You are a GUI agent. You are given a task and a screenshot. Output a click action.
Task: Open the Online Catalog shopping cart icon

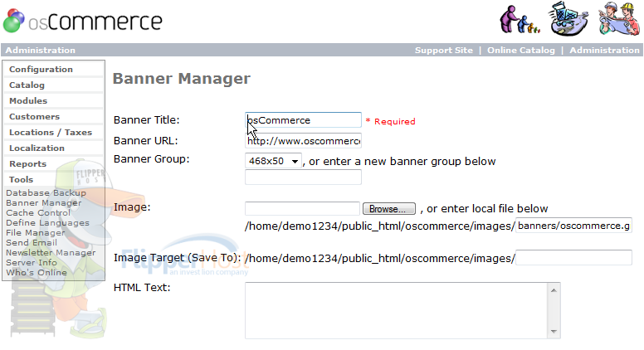[568, 19]
